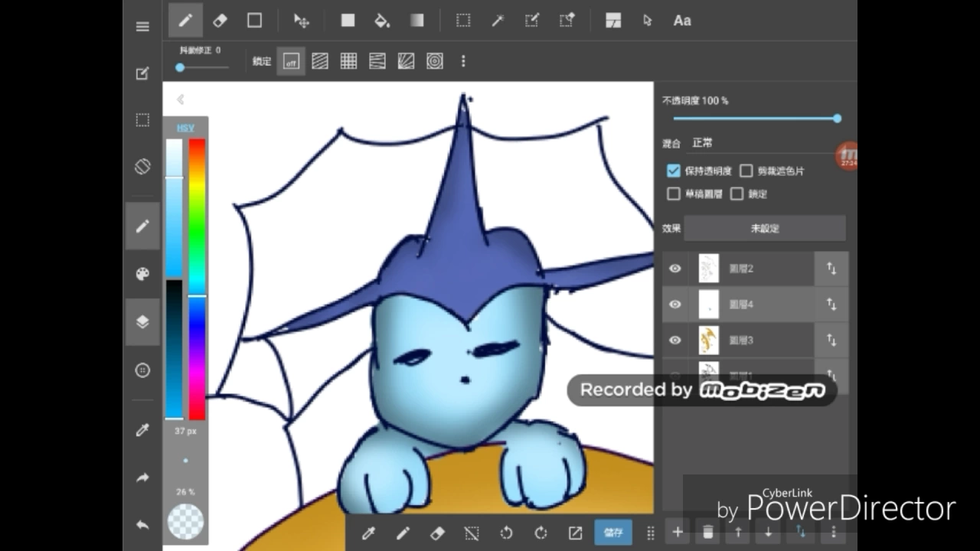Select the eyedropper in left sidebar

(142, 430)
